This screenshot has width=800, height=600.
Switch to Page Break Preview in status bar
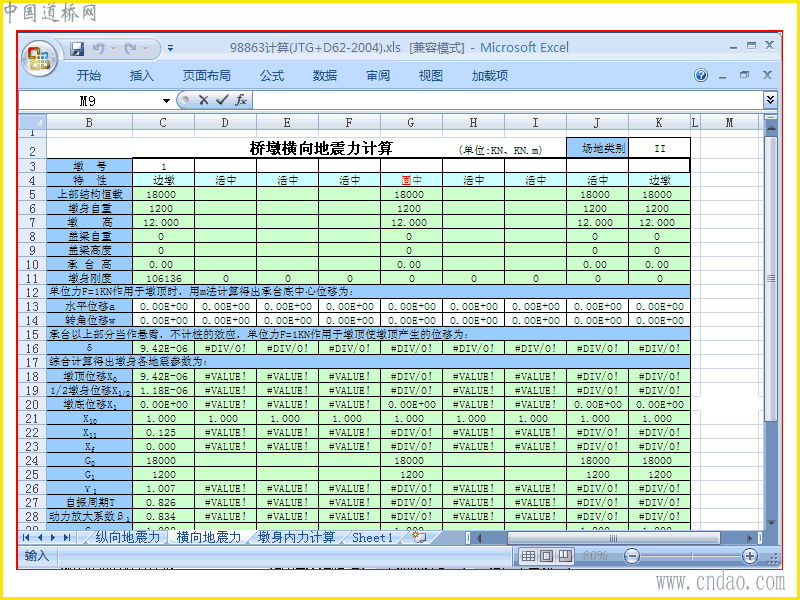pos(564,556)
